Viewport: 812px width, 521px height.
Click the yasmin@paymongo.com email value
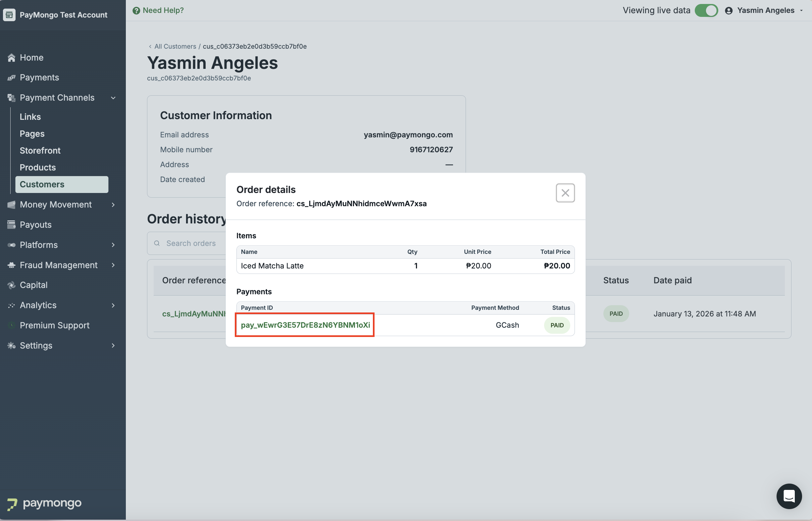408,135
